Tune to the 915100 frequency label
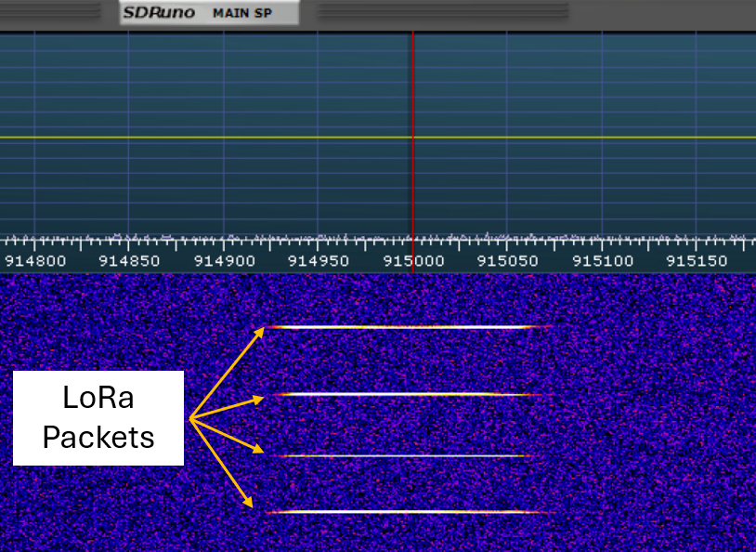 [602, 261]
